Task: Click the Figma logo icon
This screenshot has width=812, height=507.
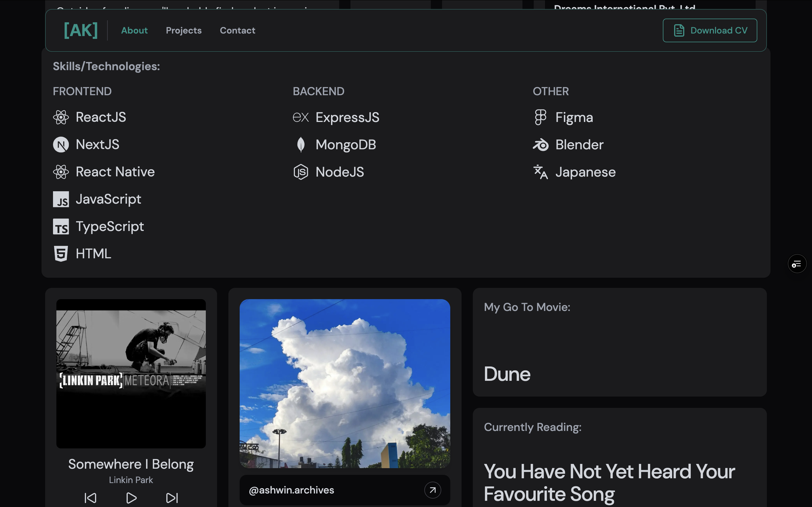Action: click(540, 117)
